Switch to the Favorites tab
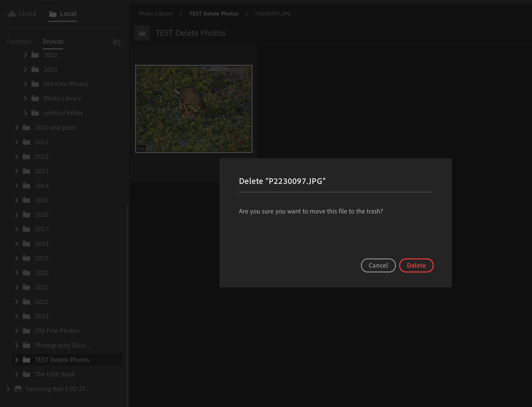 tap(19, 41)
